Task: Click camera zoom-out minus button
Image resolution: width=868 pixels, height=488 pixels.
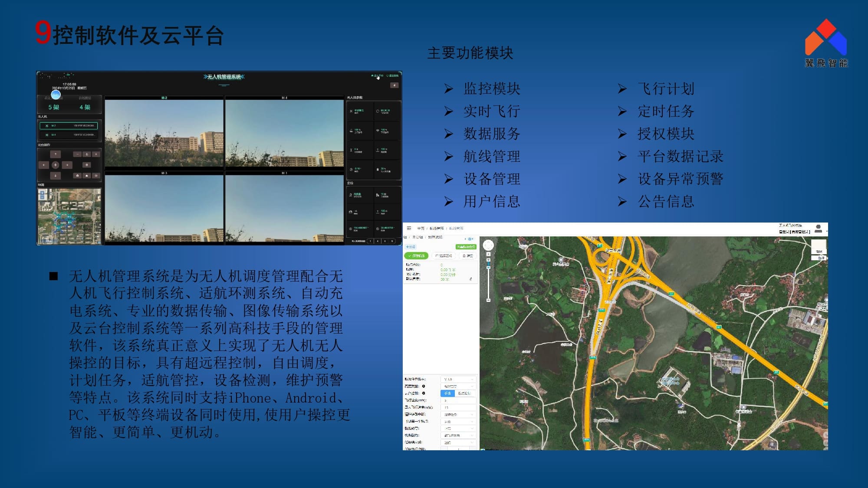Action: click(x=77, y=154)
